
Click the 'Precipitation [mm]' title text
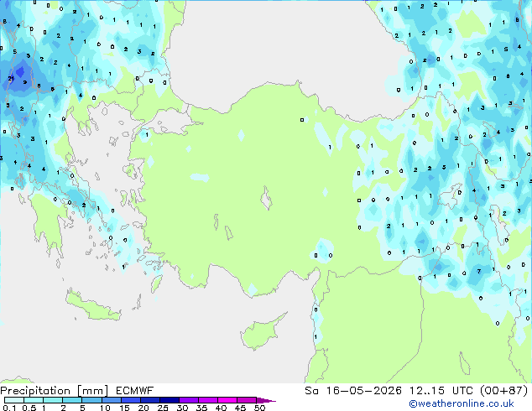(x=55, y=391)
